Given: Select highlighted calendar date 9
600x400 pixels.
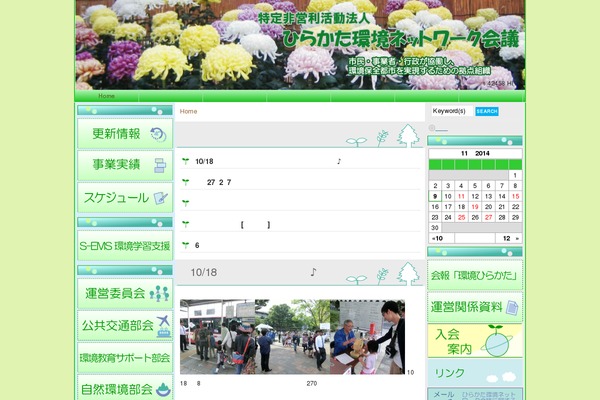Looking at the screenshot, I should 435,196.
